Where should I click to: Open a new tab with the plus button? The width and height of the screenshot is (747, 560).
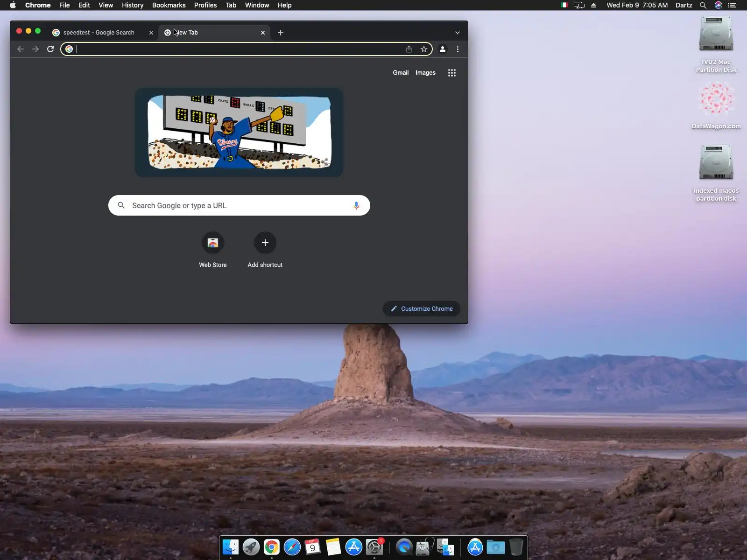click(x=281, y=33)
